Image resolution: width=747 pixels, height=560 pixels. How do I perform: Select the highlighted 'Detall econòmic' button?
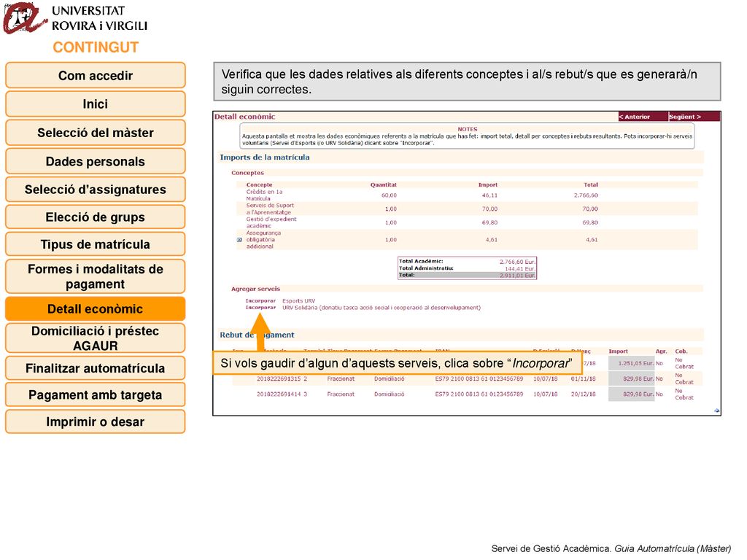click(96, 308)
